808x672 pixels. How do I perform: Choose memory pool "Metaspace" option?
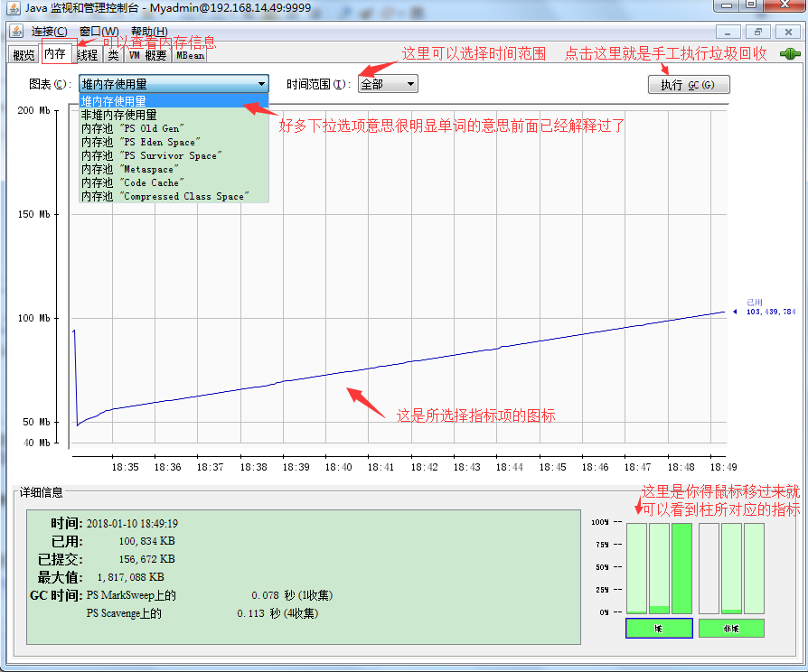click(x=130, y=169)
